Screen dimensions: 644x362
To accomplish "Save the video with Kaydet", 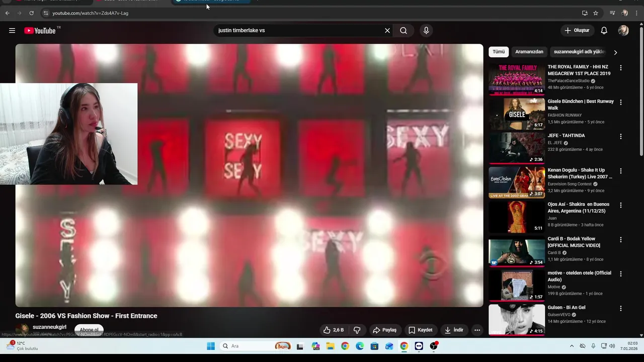I will (421, 330).
